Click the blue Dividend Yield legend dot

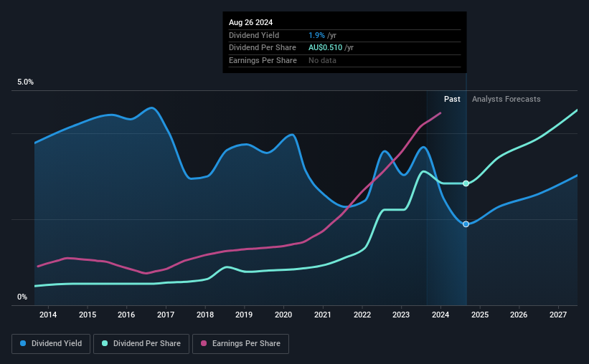point(23,343)
